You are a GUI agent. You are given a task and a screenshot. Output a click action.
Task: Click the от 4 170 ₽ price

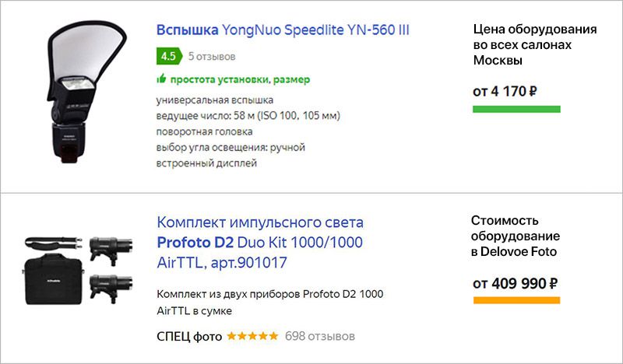tap(505, 91)
